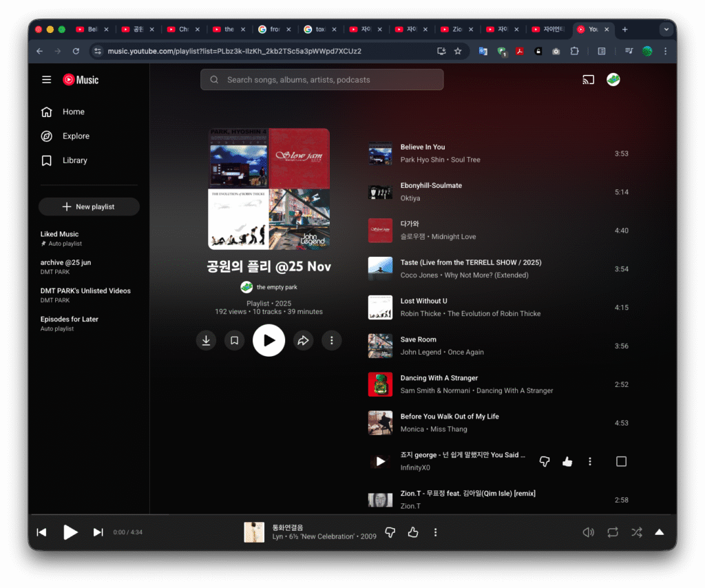
Task: Share the playlist using the arrow icon
Action: (x=303, y=340)
